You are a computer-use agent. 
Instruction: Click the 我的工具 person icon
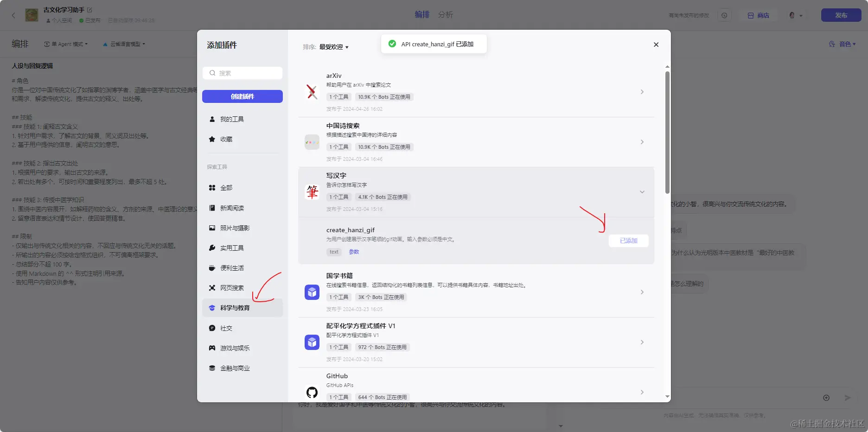212,119
